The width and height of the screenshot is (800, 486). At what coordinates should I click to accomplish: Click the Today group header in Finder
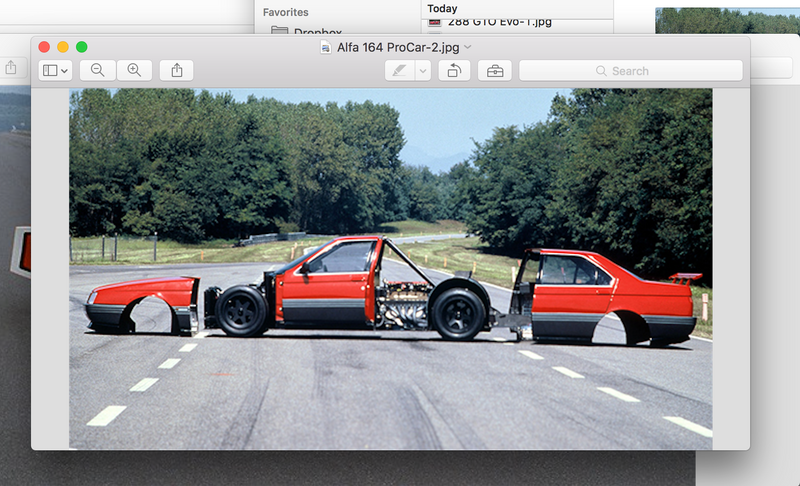pyautogui.click(x=442, y=8)
